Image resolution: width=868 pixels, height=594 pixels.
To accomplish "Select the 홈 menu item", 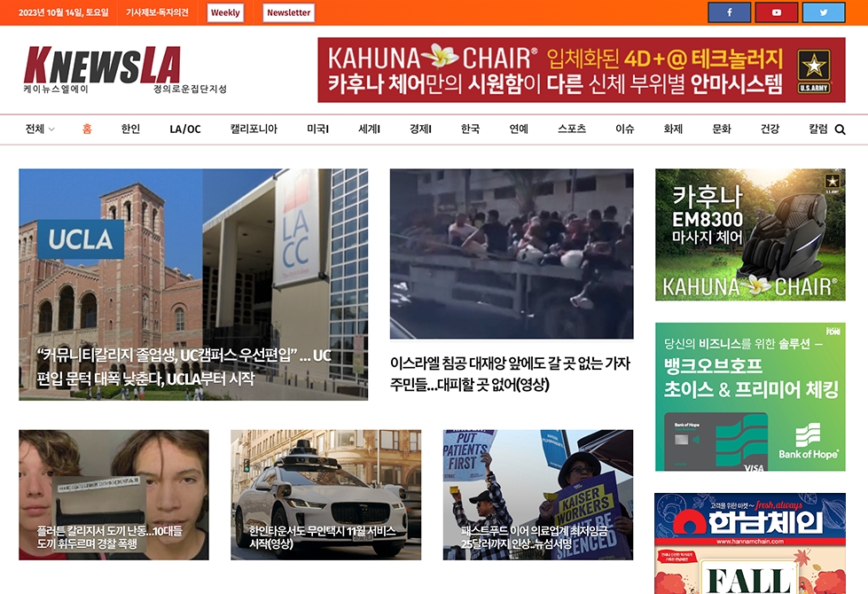I will 87,129.
